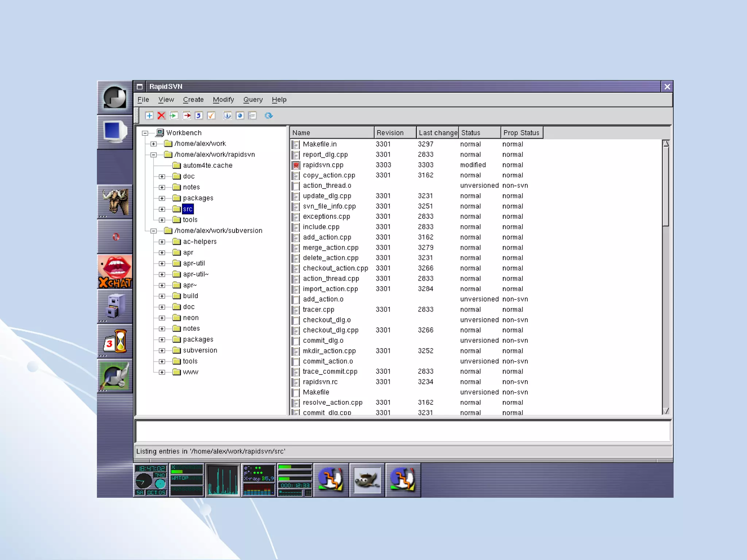747x560 pixels.
Task: Collapse the /home/alex/work/subversion tree node
Action: coord(154,231)
